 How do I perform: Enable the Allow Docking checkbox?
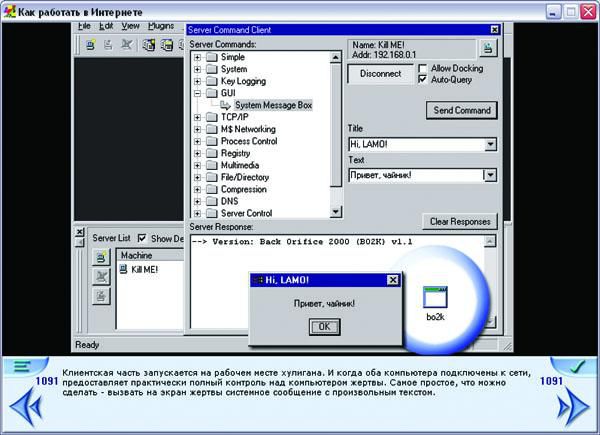(423, 67)
